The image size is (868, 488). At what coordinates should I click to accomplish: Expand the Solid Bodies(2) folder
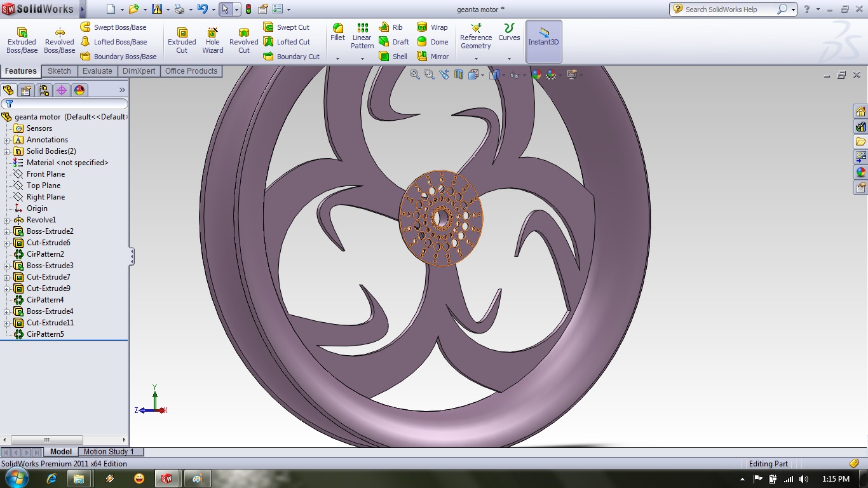(7, 151)
